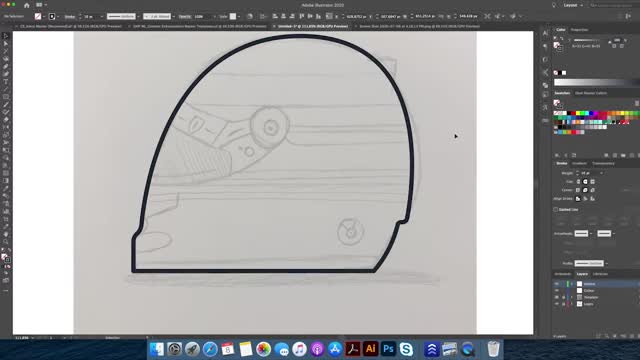Toggle visibility of the bottom layer
Viewport: 640px width, 360px height.
click(557, 304)
